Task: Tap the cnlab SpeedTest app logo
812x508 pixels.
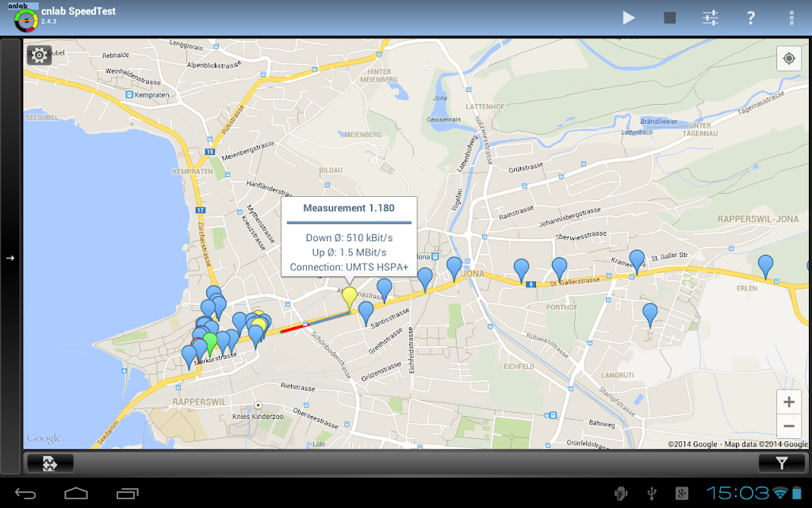Action: pos(25,17)
